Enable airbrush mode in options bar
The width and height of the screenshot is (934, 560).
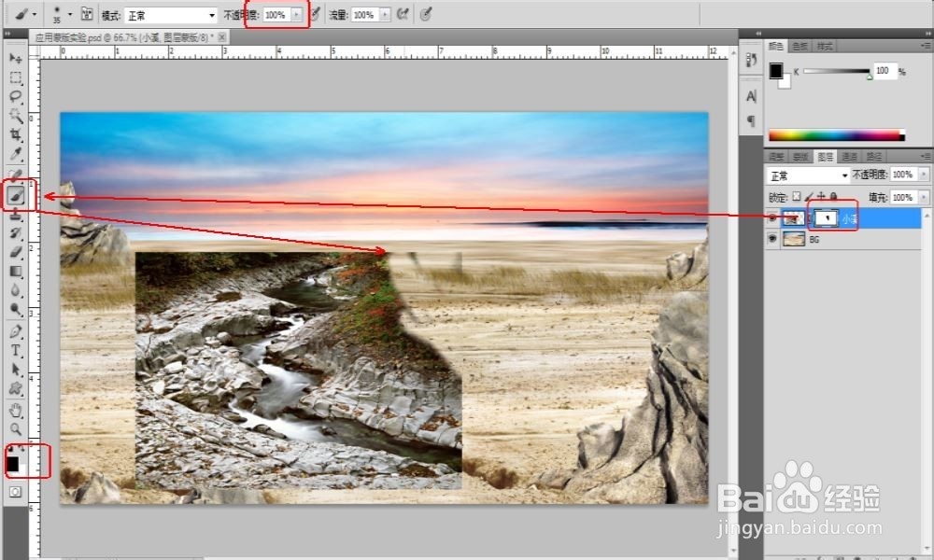click(403, 14)
